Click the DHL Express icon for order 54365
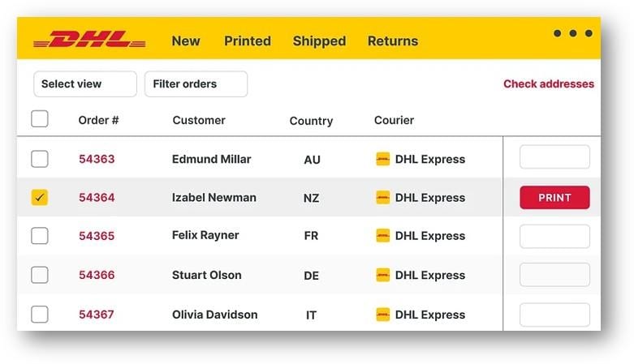The height and width of the screenshot is (364, 634). click(x=383, y=236)
